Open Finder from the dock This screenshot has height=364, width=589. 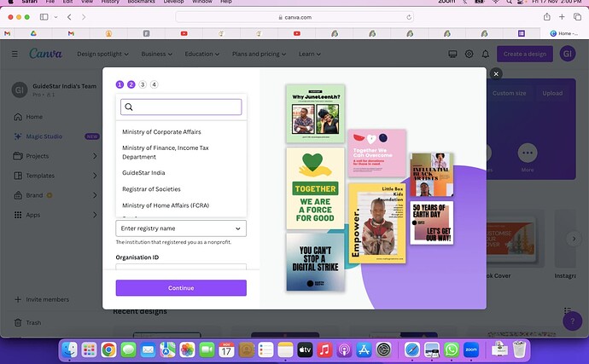click(x=69, y=350)
